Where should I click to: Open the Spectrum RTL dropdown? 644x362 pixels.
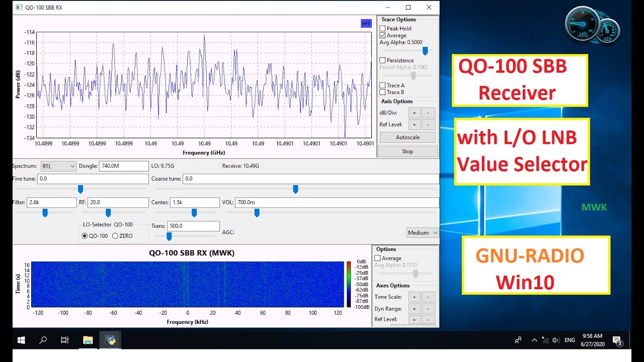pos(58,166)
